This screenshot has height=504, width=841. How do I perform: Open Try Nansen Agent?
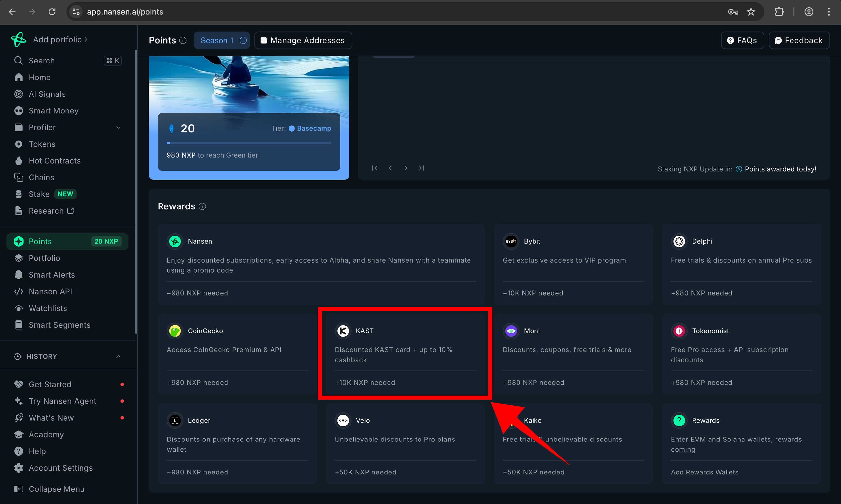pos(67,401)
